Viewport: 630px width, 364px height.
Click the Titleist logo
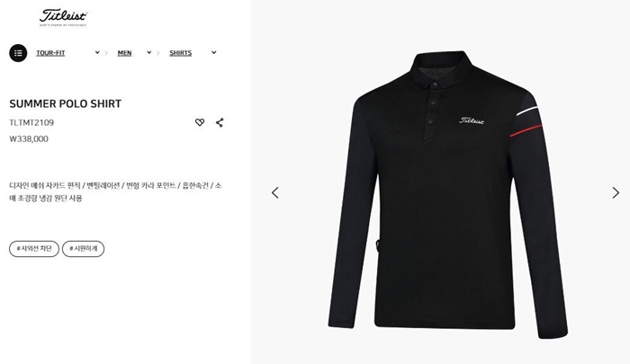(x=63, y=17)
